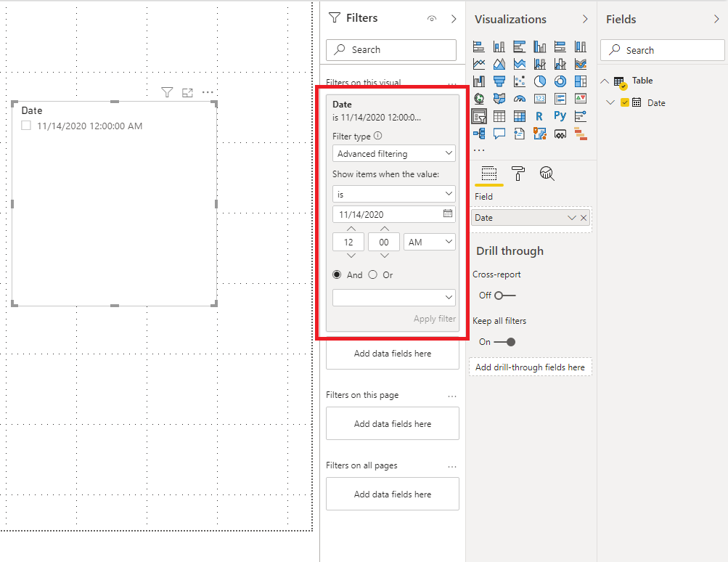Open the 'is' condition dropdown
This screenshot has width=728, height=562.
[393, 194]
